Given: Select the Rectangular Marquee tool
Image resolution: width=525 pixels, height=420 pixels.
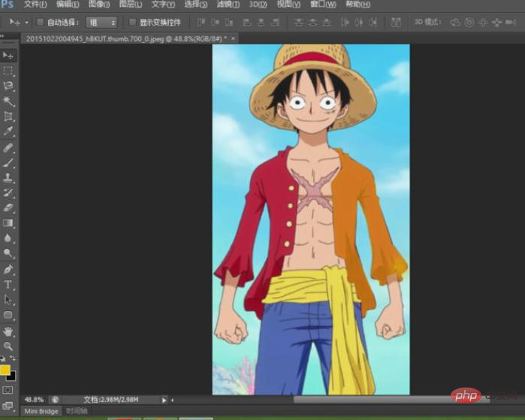Looking at the screenshot, I should click(x=8, y=71).
